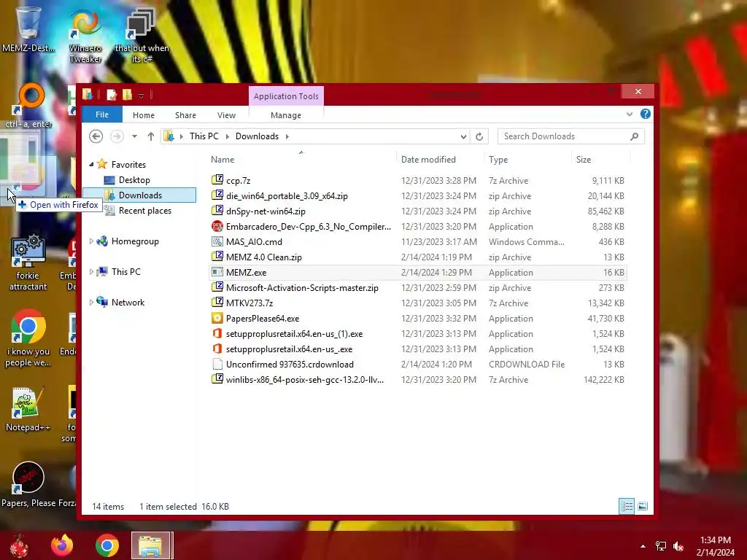Image resolution: width=747 pixels, height=560 pixels.
Task: Click the network tray icon
Action: click(x=661, y=546)
